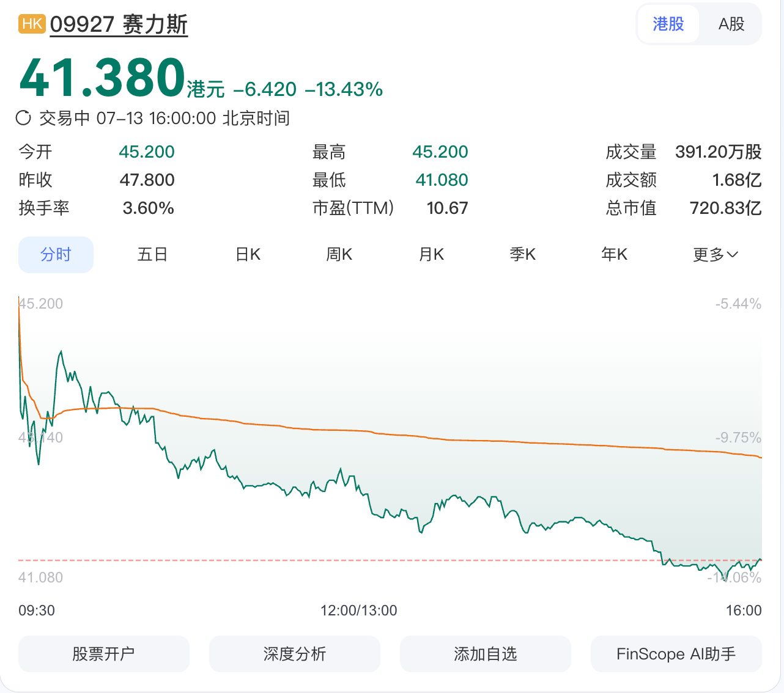Click the 今开 value 45.200
This screenshot has width=784, height=693.
(x=147, y=152)
